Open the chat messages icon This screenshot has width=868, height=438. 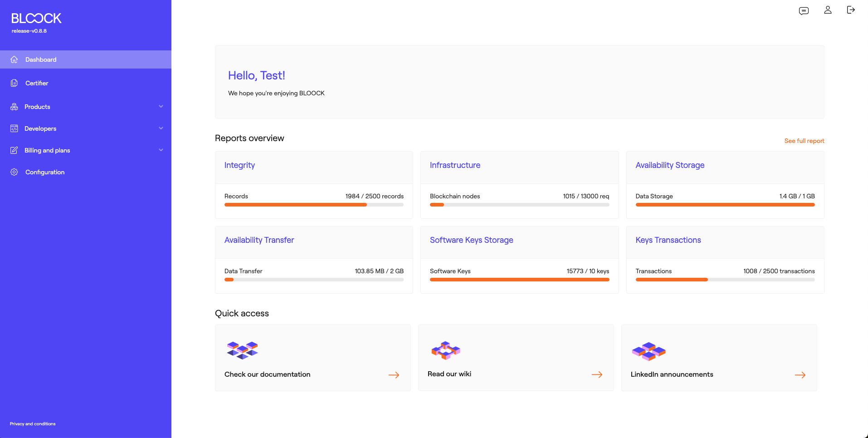[x=804, y=10]
